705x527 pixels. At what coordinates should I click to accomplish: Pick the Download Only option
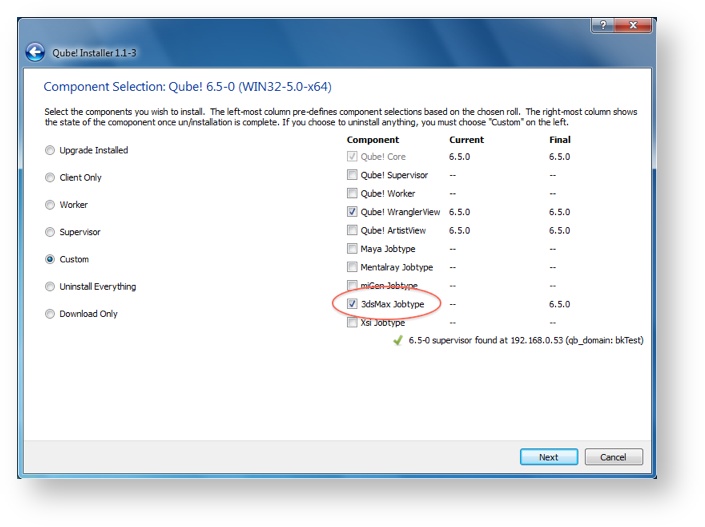[x=50, y=314]
